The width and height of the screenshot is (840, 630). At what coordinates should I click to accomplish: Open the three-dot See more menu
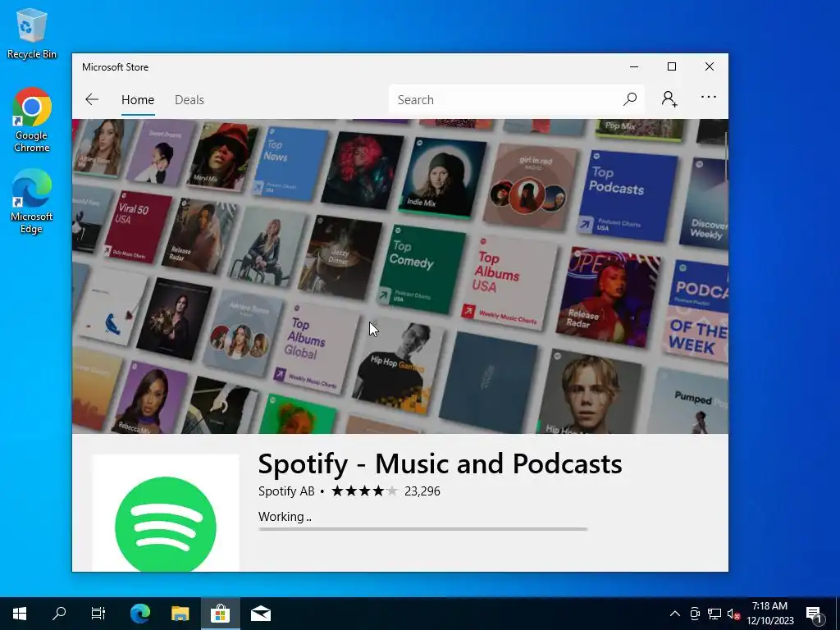(708, 97)
